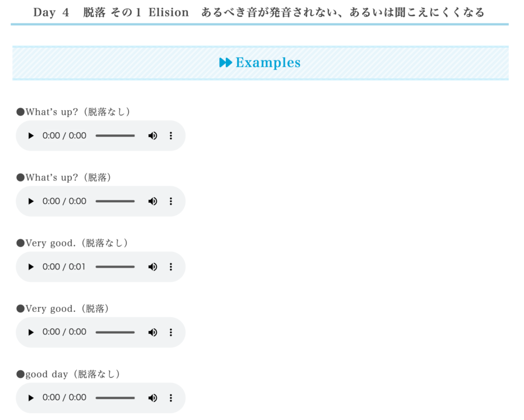
Task: Open more options for good day (脱落なし) player
Action: (171, 398)
